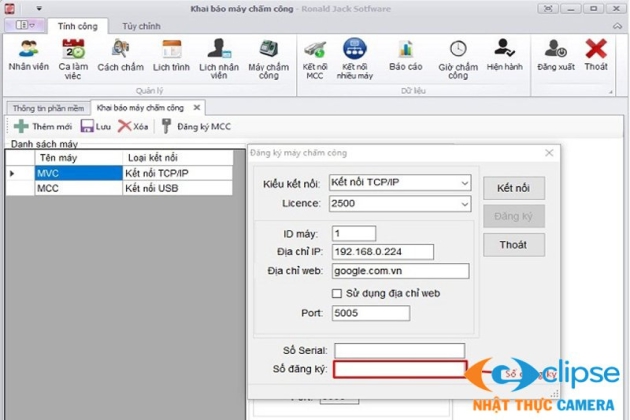
Task: Click the Kết nối USB cell
Action: pos(178,188)
